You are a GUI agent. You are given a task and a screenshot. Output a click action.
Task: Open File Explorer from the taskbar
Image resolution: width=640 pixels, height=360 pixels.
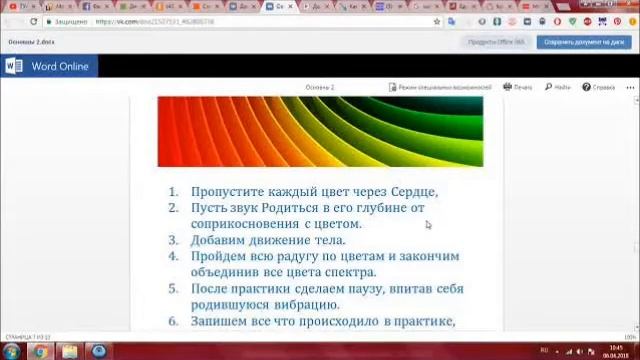[70, 351]
